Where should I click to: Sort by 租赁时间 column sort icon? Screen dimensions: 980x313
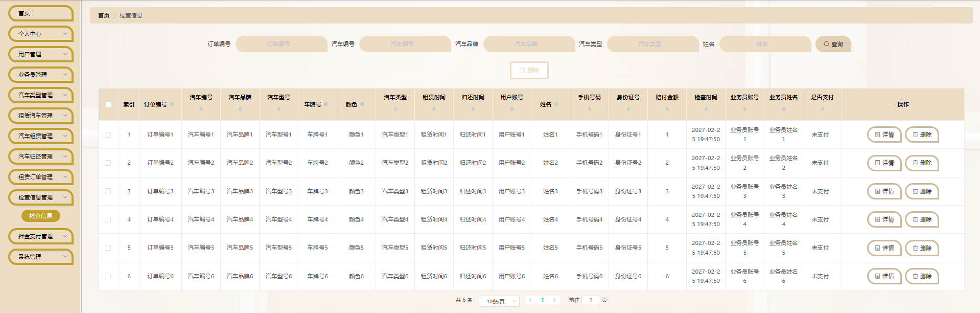coord(434,108)
